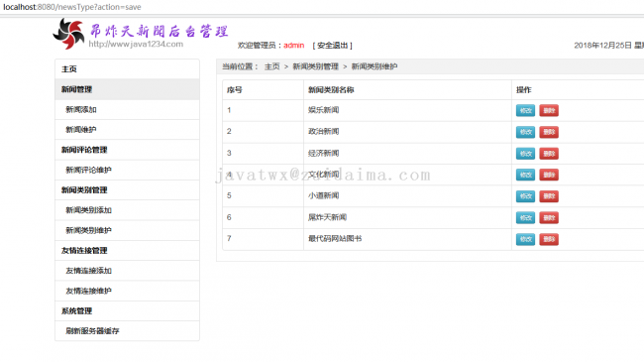
Task: Click 修改 in the 文化新闻 row
Action: click(525, 175)
